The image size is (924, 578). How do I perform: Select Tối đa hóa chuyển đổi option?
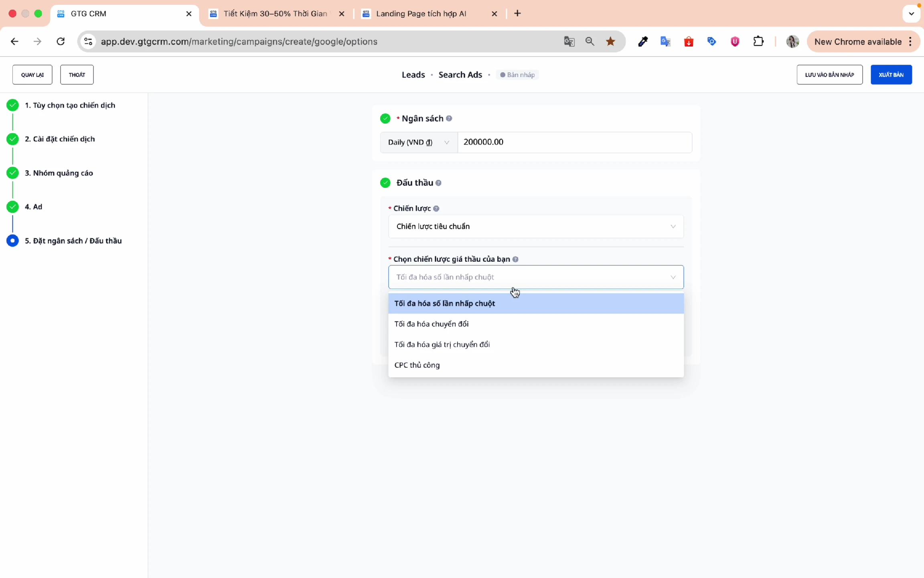tap(432, 324)
